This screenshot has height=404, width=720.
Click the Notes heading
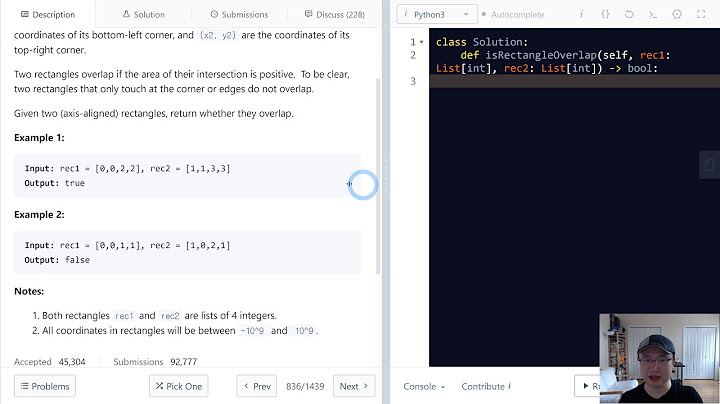pyautogui.click(x=29, y=291)
